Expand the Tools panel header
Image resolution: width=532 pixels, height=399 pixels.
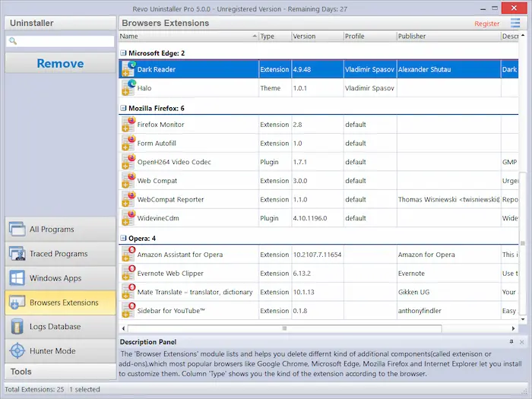pos(60,372)
